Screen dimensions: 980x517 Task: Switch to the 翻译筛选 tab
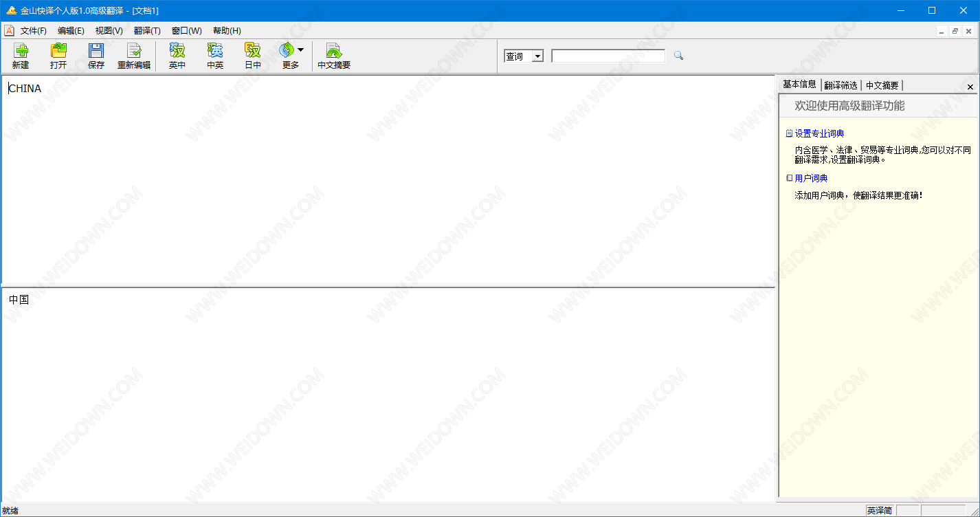[841, 85]
